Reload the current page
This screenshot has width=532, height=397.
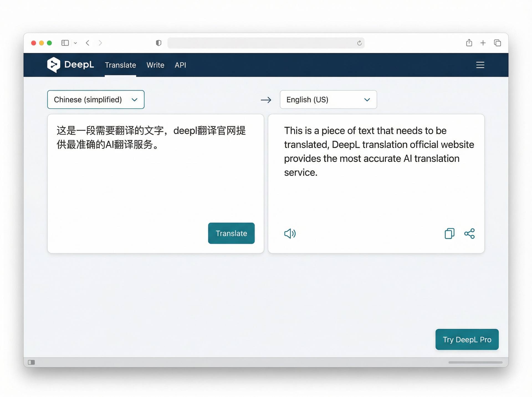point(359,43)
